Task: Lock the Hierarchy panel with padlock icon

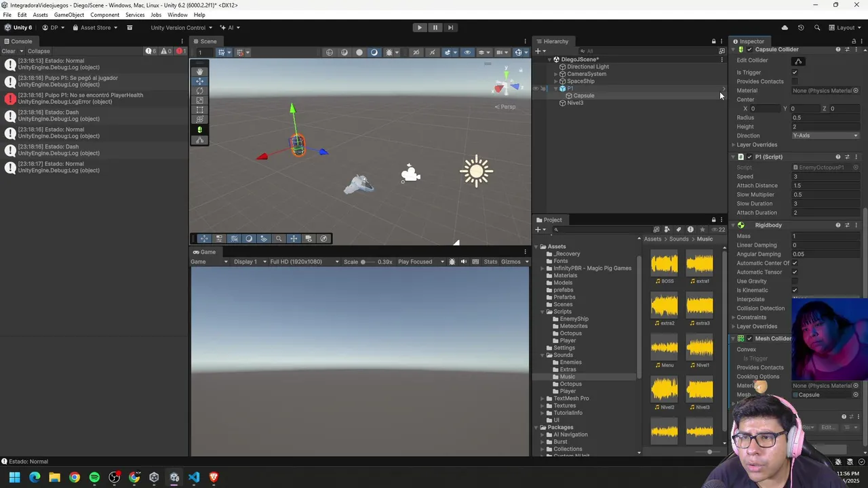Action: click(713, 41)
